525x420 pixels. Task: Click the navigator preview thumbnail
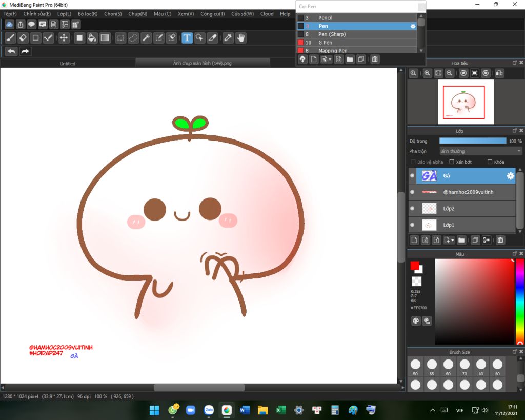click(x=466, y=102)
